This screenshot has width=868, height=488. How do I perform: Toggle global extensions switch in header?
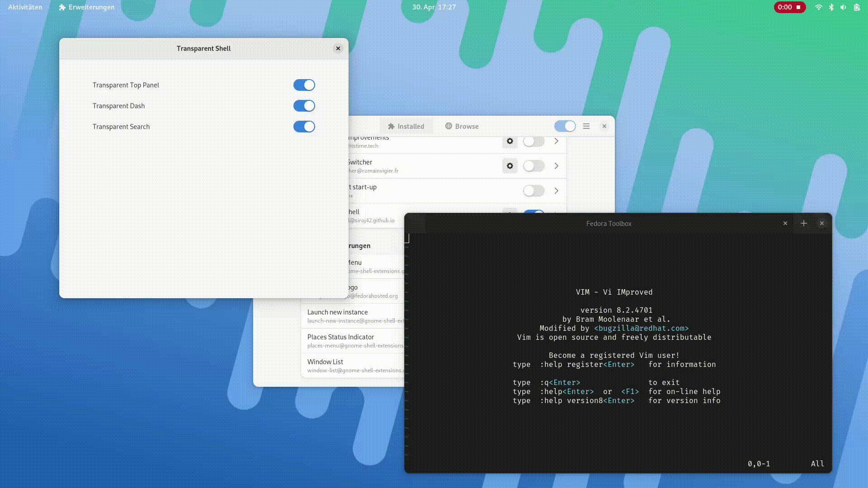(x=565, y=126)
